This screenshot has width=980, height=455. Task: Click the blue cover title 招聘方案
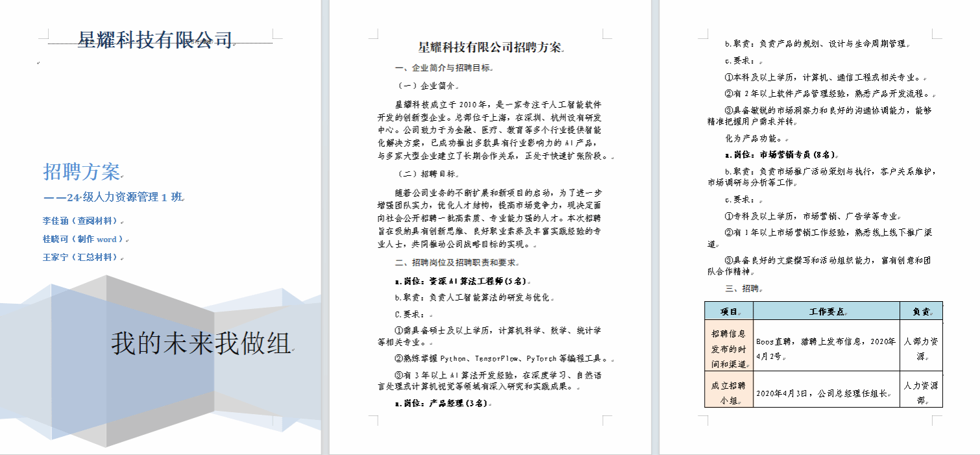(82, 172)
